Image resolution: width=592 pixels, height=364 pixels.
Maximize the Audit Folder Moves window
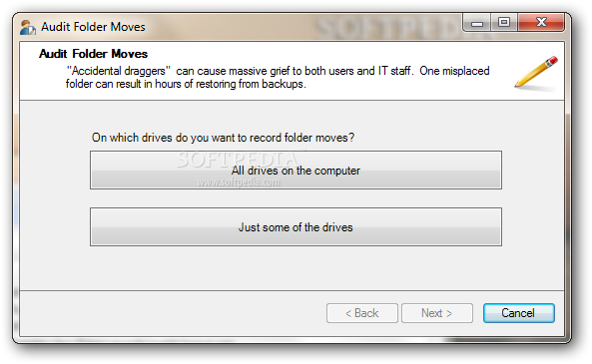pyautogui.click(x=504, y=23)
